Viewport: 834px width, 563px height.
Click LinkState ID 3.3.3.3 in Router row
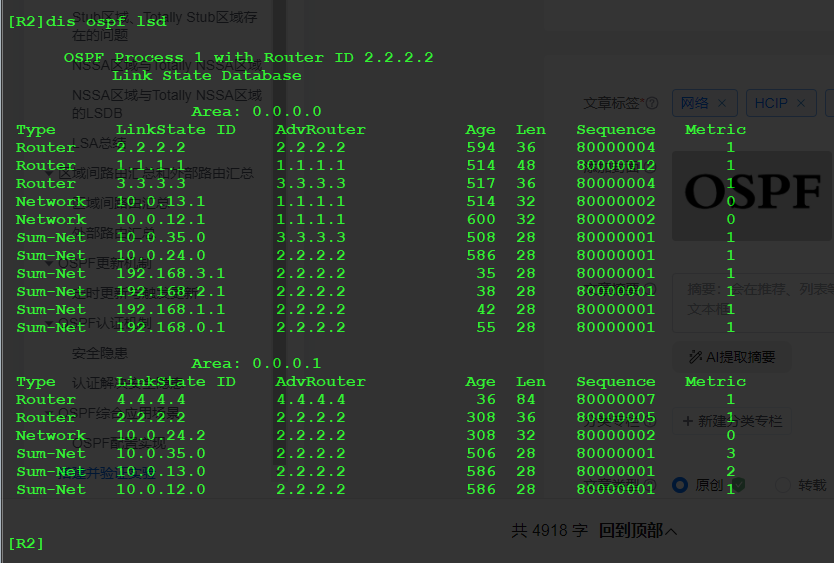[x=151, y=184]
